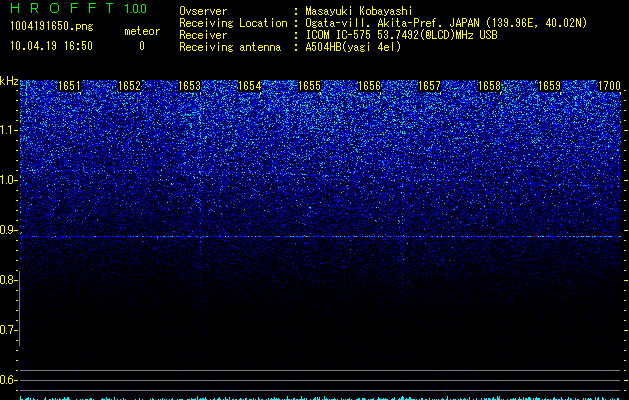629x400 pixels.
Task: Click the Receiving antenna label
Action: [230, 47]
